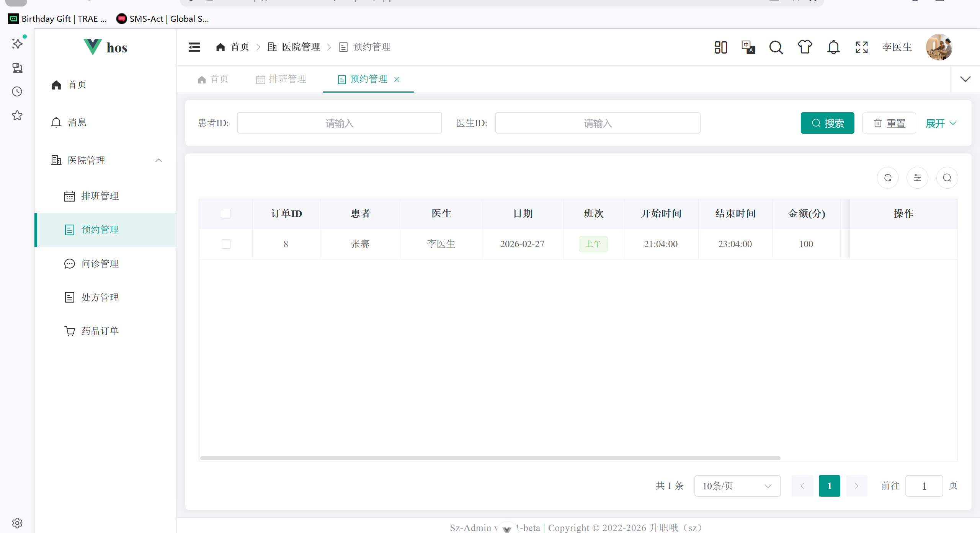Open the theme t-shirt icon
The width and height of the screenshot is (980, 533).
[x=805, y=47]
